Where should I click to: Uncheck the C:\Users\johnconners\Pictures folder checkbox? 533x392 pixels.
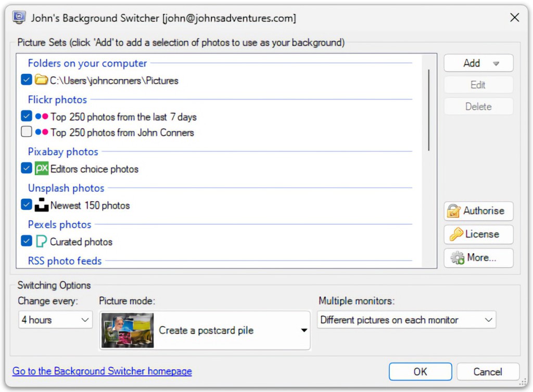pos(27,80)
